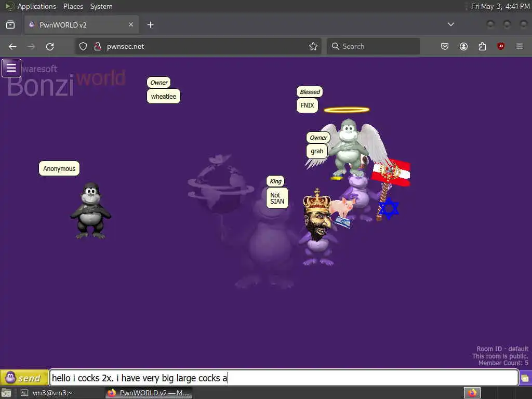532x399 pixels.
Task: Click the Room ID - default text
Action: point(502,349)
